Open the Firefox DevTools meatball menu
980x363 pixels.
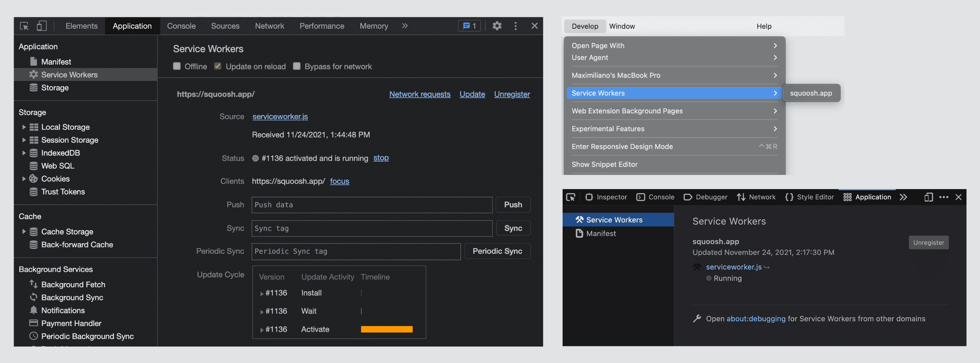(x=944, y=197)
